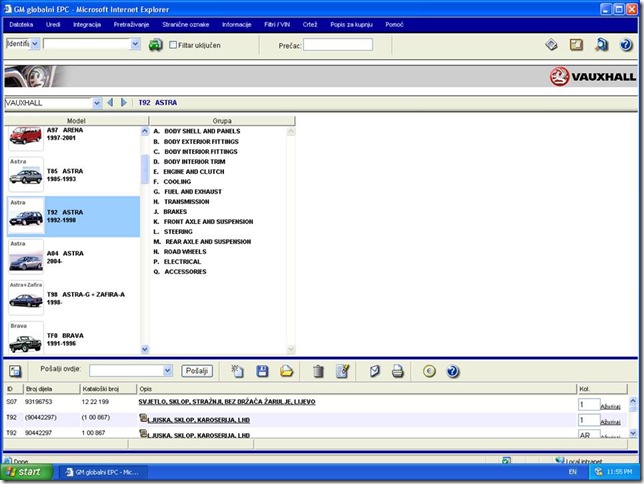The width and height of the screenshot is (644, 484).
Task: Click quantity field in S07 row
Action: click(x=589, y=404)
